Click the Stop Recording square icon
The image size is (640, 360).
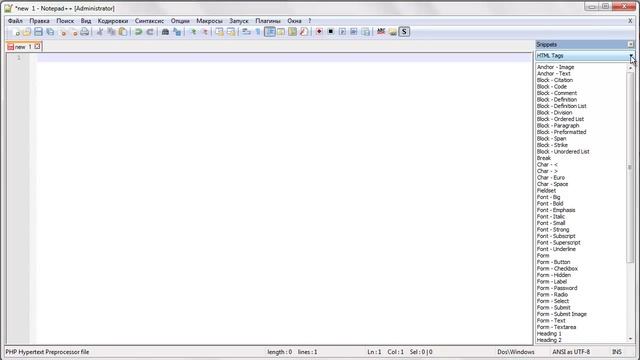pyautogui.click(x=331, y=32)
